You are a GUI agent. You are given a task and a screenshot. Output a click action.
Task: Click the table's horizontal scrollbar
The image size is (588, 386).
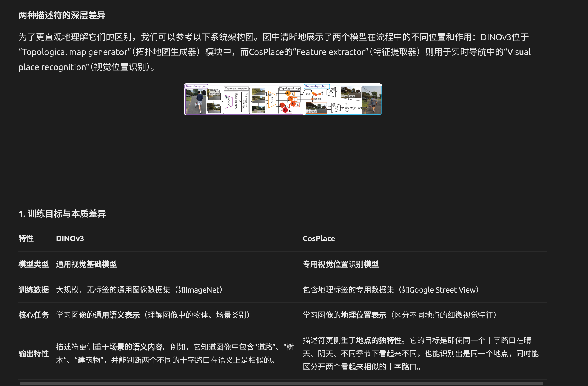(281, 383)
